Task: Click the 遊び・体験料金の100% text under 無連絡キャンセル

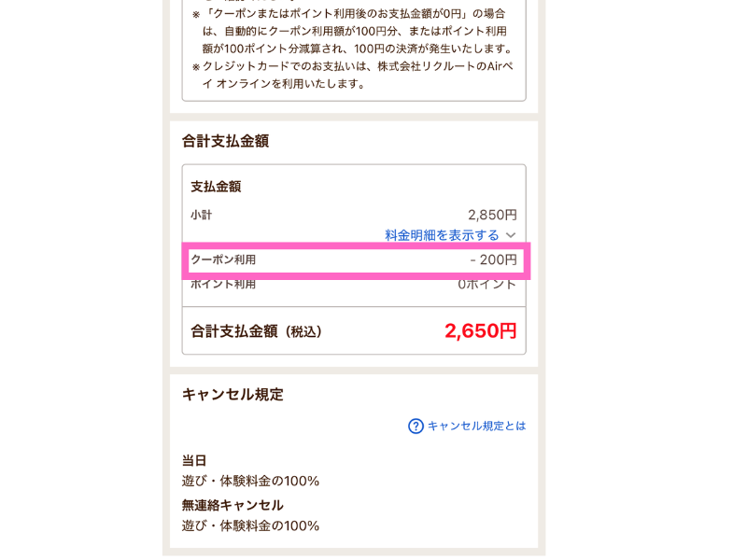Action: pyautogui.click(x=250, y=525)
